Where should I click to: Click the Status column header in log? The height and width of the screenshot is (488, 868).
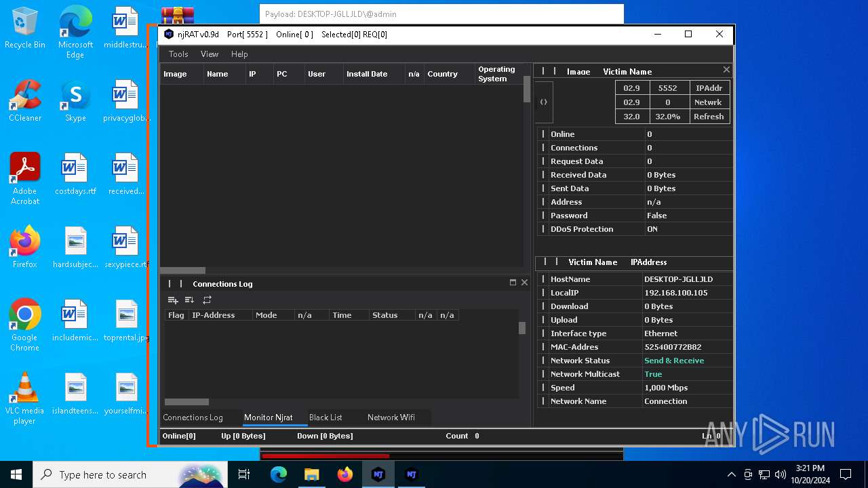pyautogui.click(x=391, y=315)
